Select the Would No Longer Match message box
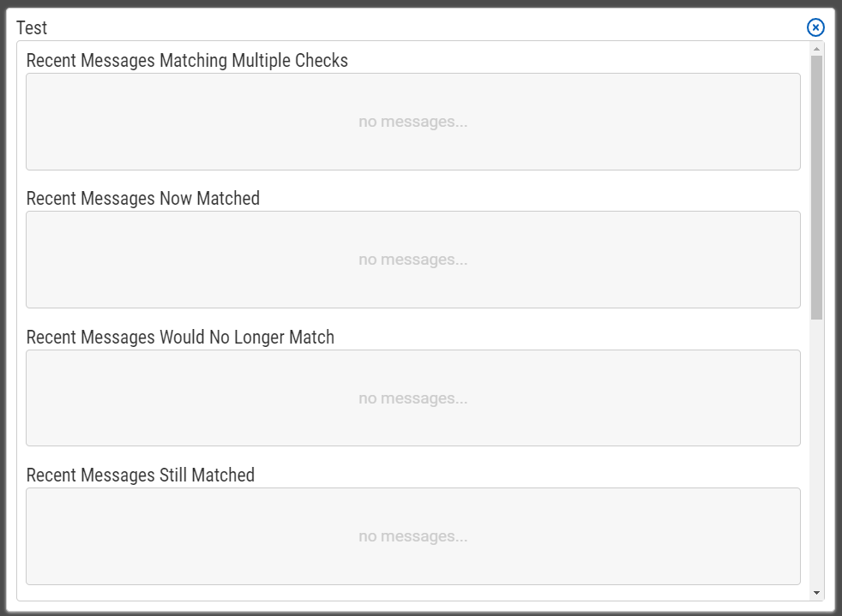The height and width of the screenshot is (616, 842). tap(413, 398)
